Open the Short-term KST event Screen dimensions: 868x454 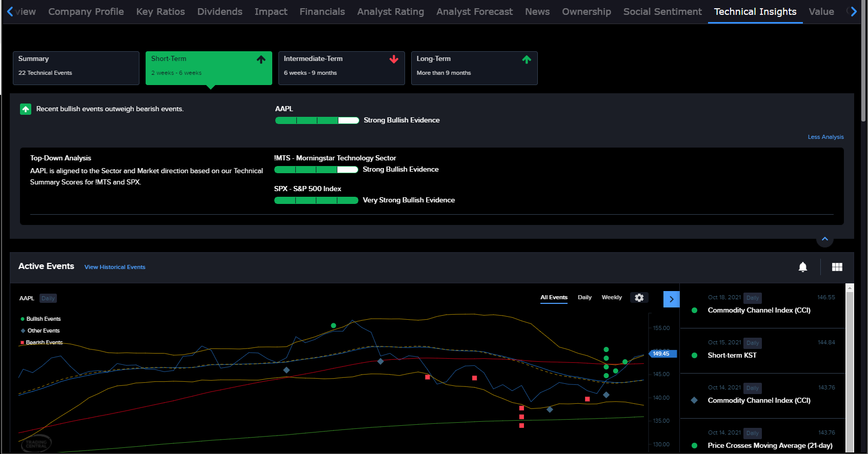(x=732, y=355)
